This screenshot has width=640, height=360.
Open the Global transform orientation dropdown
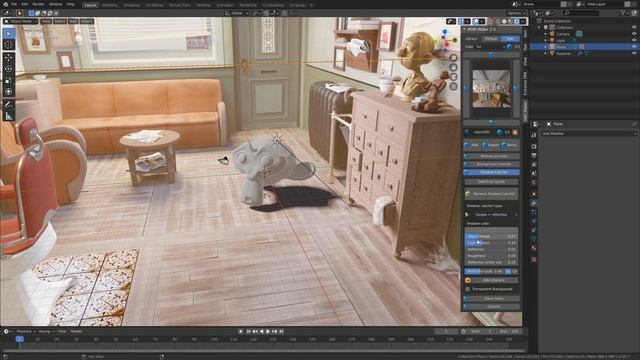click(237, 13)
